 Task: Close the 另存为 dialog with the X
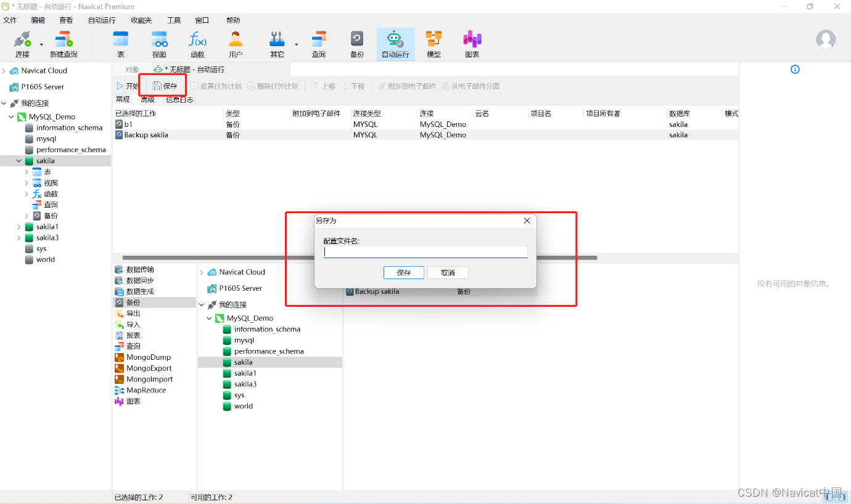click(527, 221)
